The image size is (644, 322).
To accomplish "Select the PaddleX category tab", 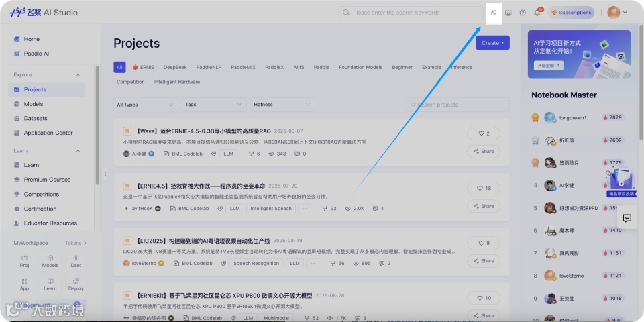I will (274, 67).
